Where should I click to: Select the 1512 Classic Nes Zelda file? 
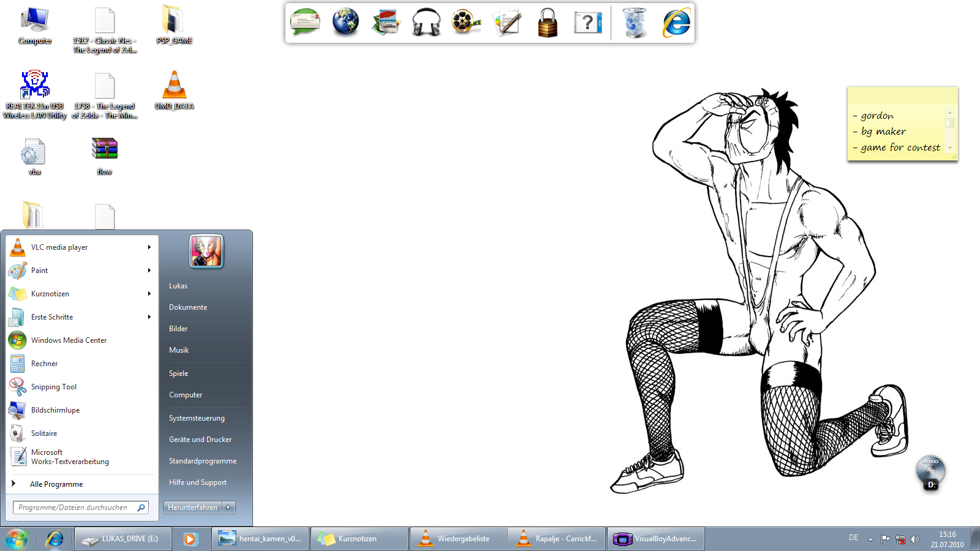tap(105, 30)
